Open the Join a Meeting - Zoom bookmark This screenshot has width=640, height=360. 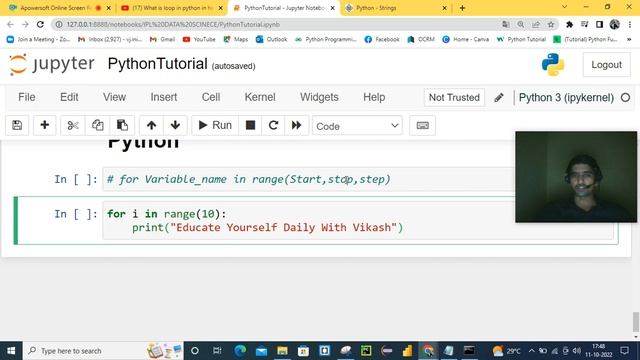(x=39, y=39)
